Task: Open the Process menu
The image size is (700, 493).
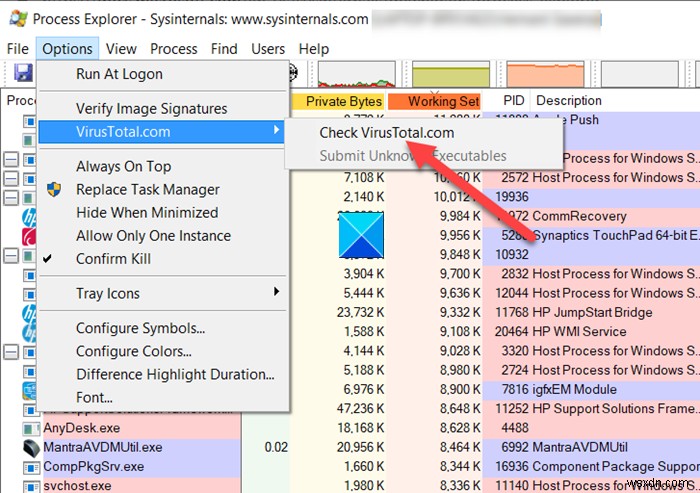Action: [x=174, y=49]
